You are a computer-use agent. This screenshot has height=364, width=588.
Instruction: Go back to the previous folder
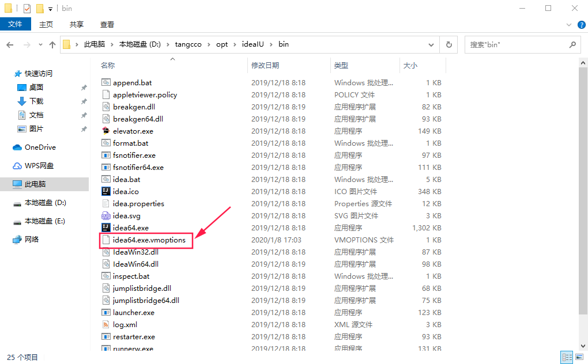(x=10, y=45)
